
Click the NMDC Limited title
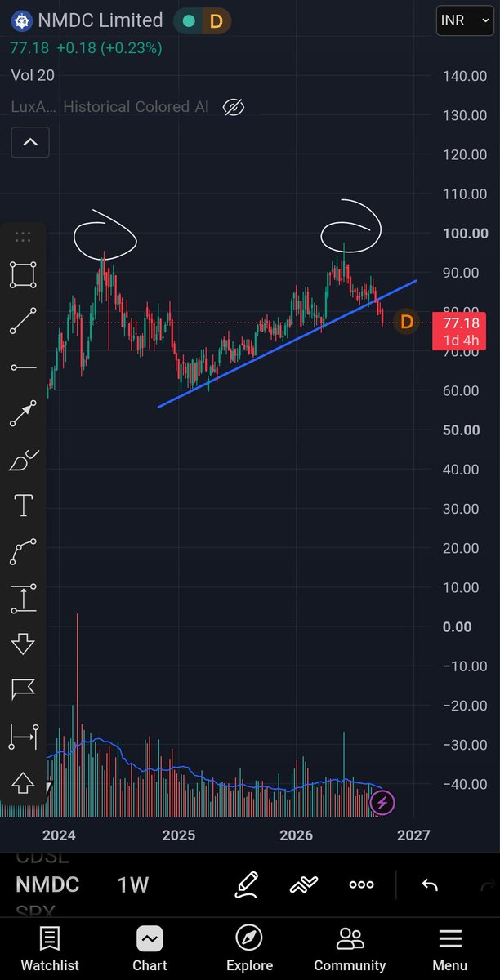100,20
